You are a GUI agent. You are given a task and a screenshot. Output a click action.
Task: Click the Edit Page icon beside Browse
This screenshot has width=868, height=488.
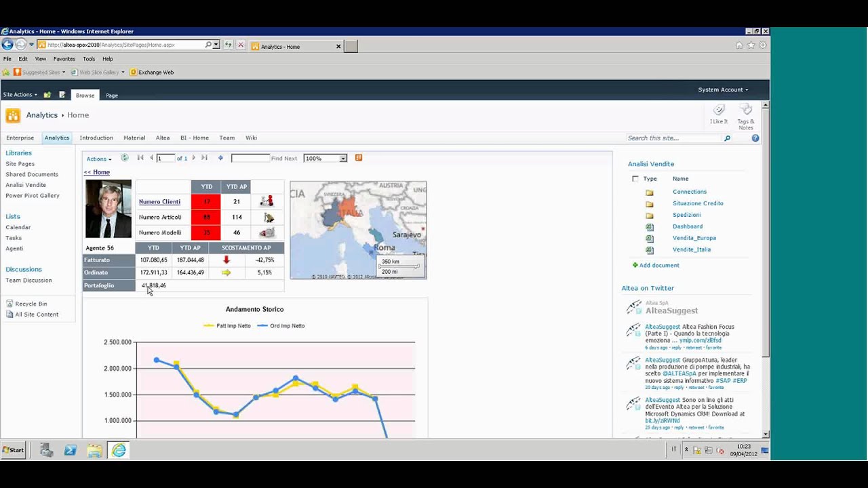[62, 95]
